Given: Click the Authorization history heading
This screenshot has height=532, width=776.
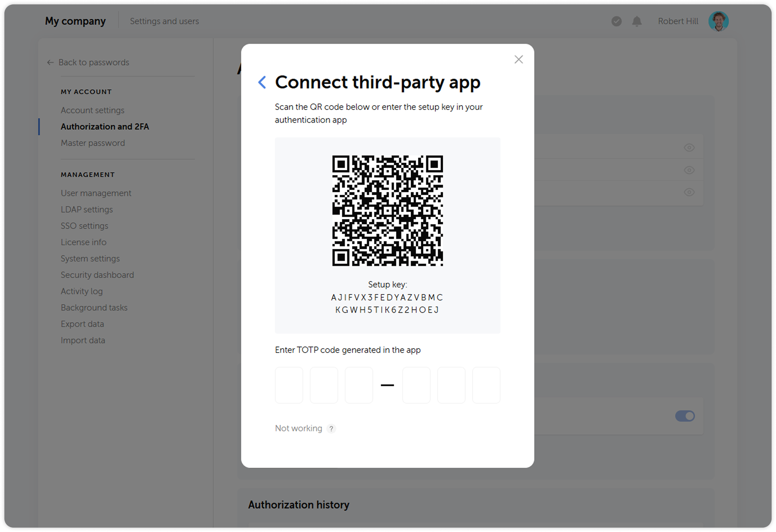Looking at the screenshot, I should pyautogui.click(x=298, y=505).
